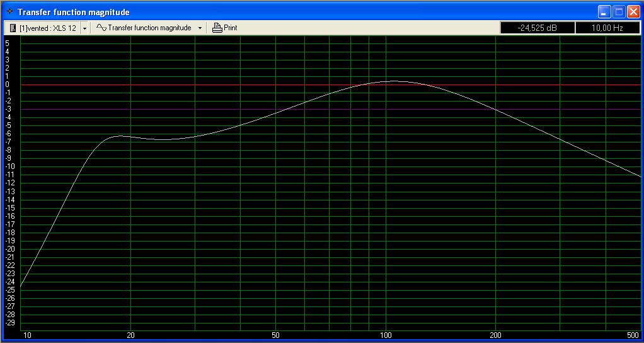Maximize the Transfer function magnitude window
This screenshot has height=343, width=644.
(619, 12)
